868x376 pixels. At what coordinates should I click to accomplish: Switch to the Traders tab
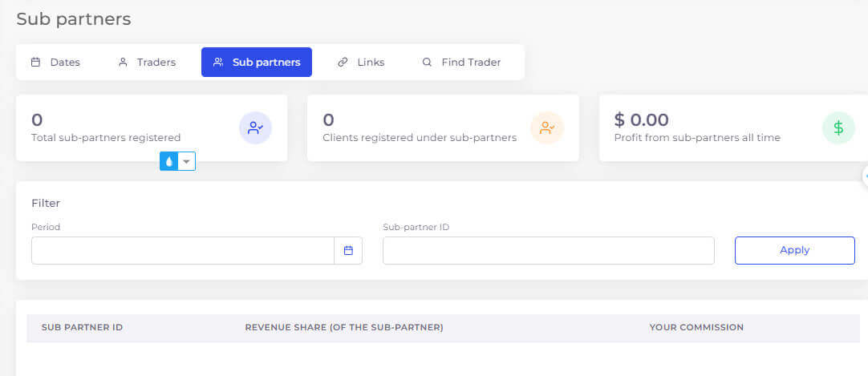148,63
